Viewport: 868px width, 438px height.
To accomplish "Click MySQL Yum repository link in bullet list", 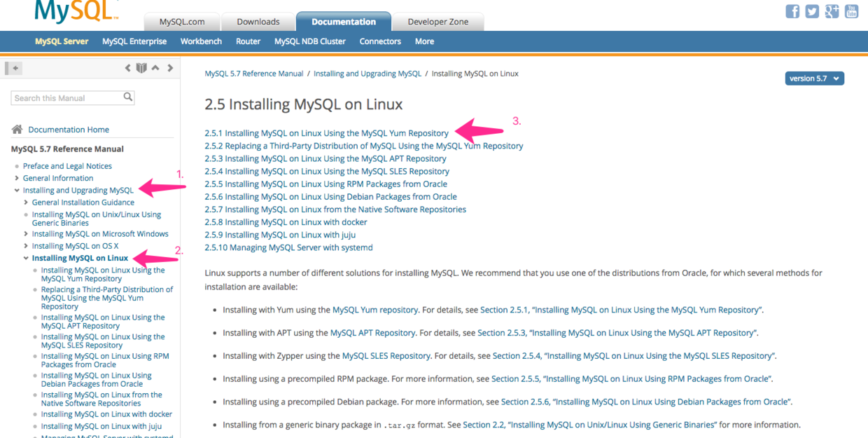I will click(375, 310).
